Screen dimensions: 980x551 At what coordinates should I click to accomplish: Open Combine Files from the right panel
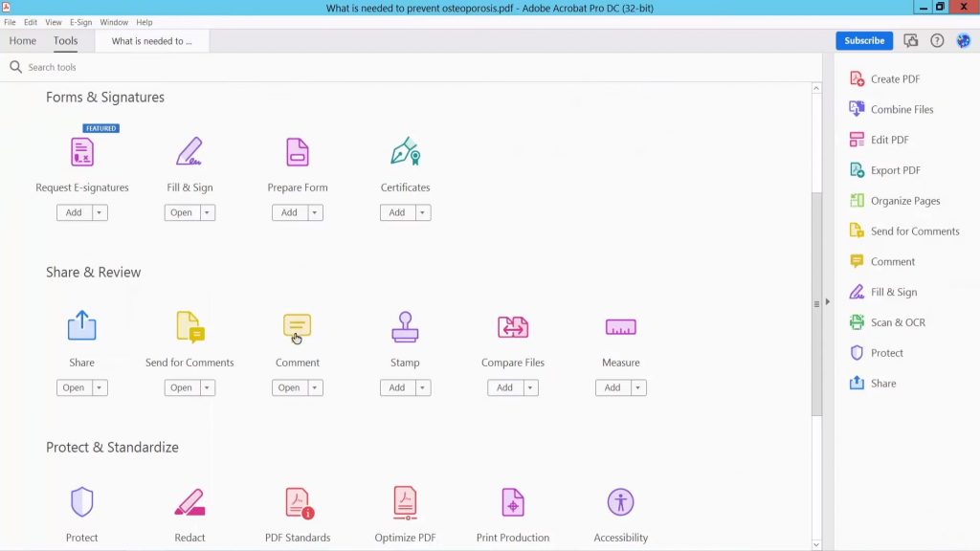900,108
